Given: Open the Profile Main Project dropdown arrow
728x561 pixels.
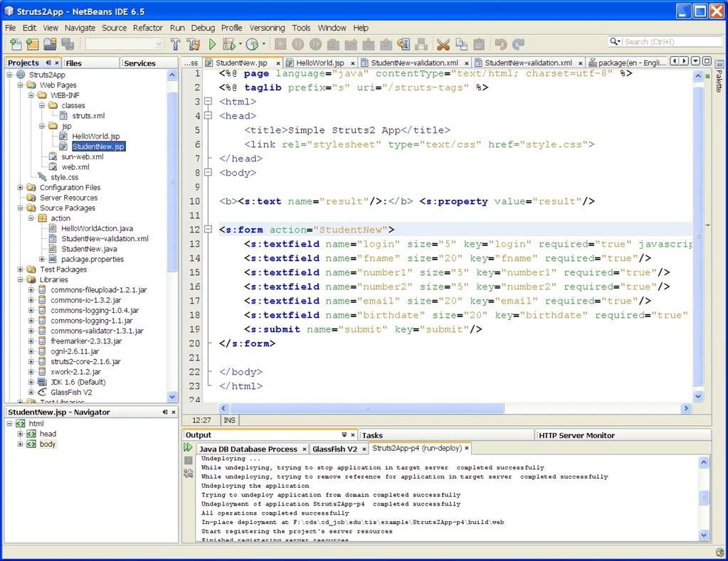Looking at the screenshot, I should pos(264,44).
